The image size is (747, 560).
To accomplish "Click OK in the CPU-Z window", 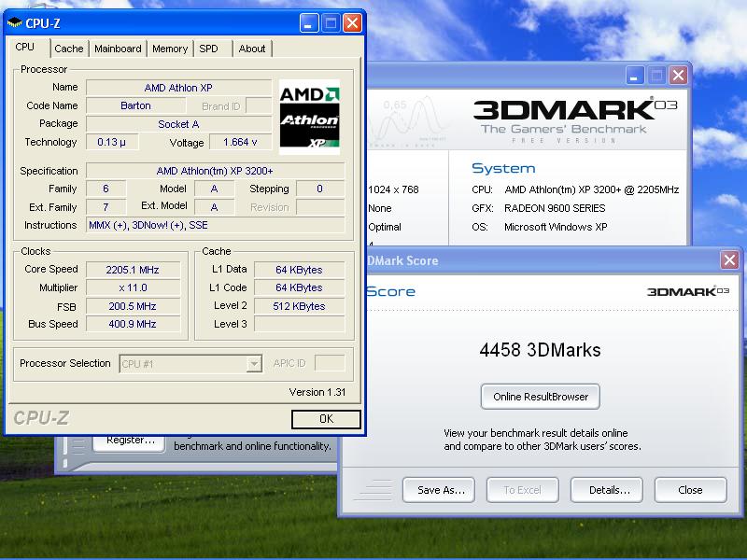I will [x=326, y=419].
